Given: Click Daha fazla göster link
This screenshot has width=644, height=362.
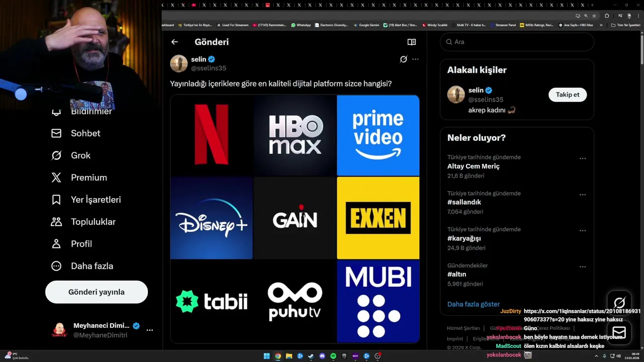Looking at the screenshot, I should point(473,304).
